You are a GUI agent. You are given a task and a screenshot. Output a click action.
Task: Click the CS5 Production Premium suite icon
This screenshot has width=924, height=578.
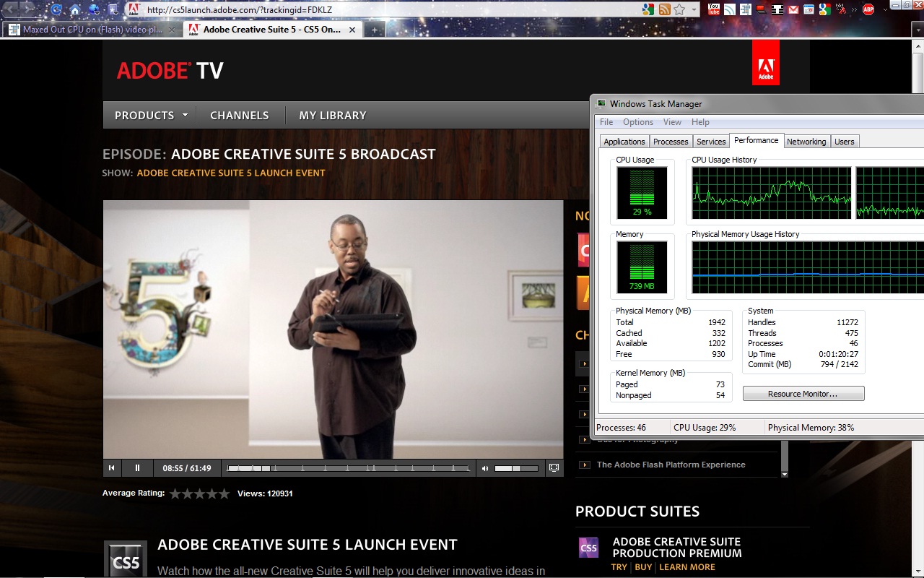[589, 548]
